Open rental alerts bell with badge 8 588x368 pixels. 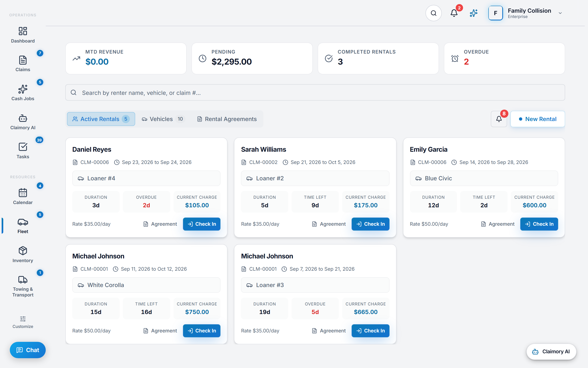(x=499, y=119)
